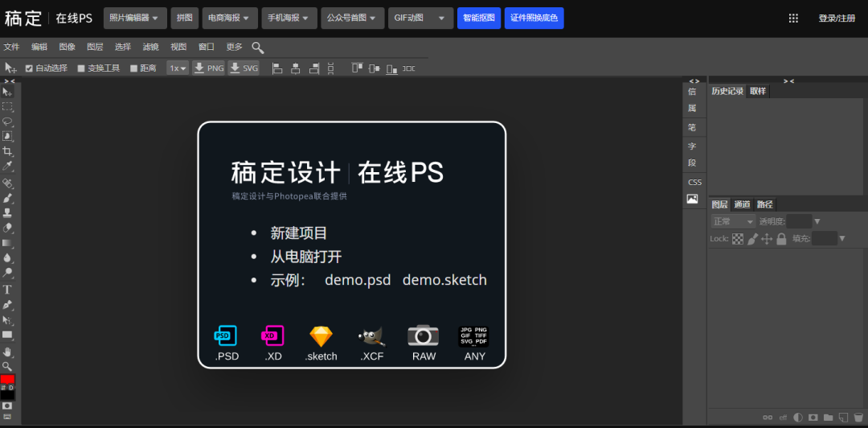This screenshot has height=428, width=868.
Task: Click the add layer mask icon
Action: [813, 417]
